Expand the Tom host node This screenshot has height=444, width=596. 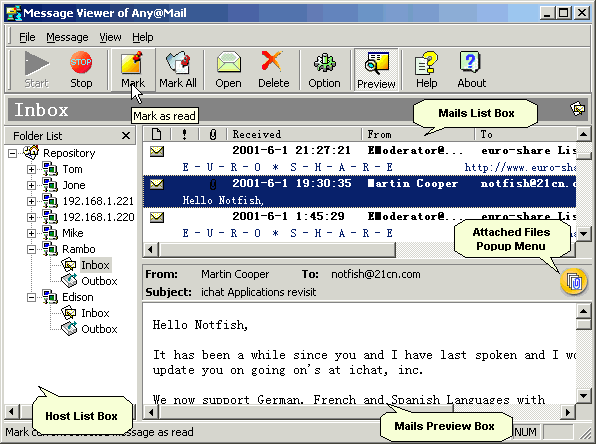click(x=32, y=169)
